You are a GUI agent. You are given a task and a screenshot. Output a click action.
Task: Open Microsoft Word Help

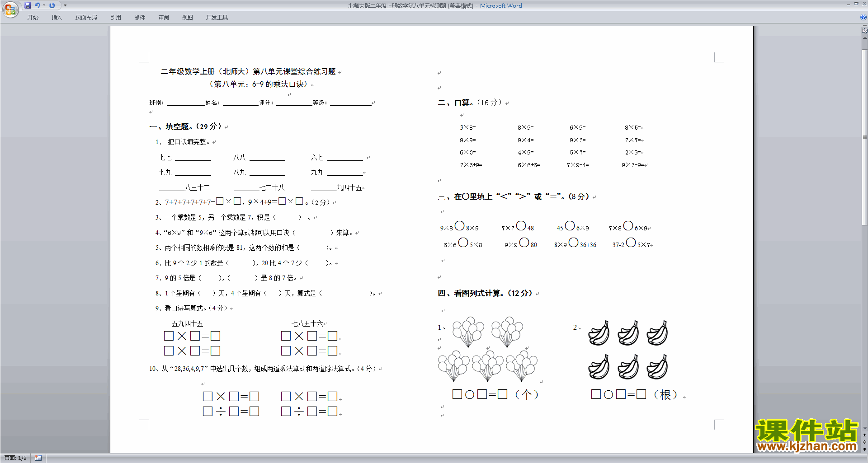[x=863, y=18]
